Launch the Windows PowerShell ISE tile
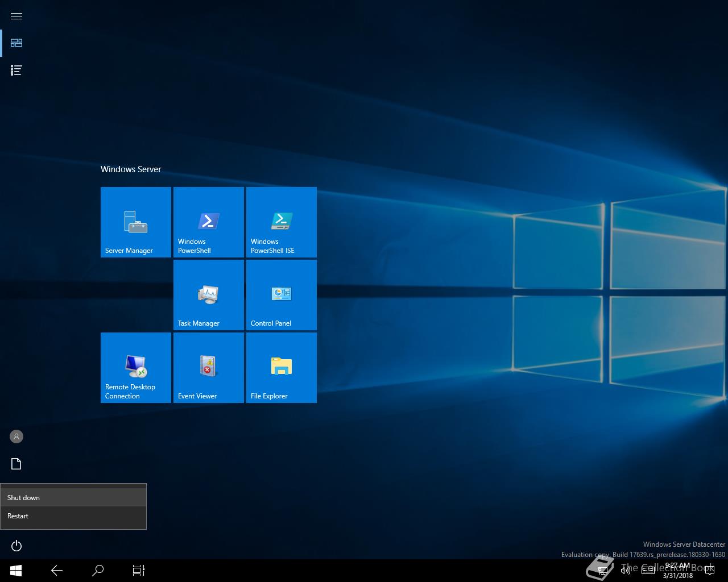728x582 pixels. [x=282, y=222]
